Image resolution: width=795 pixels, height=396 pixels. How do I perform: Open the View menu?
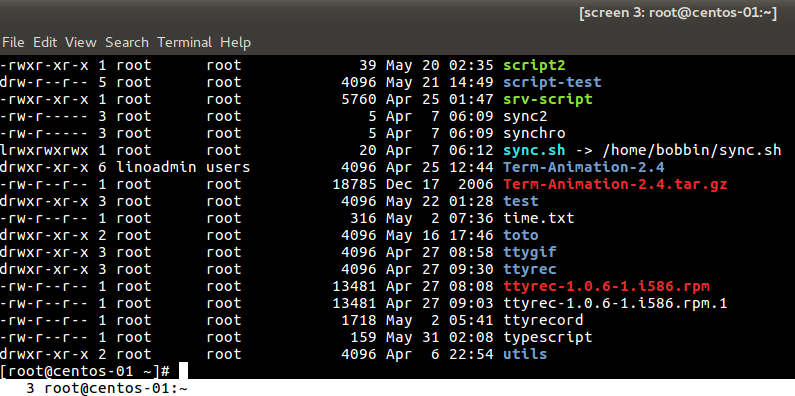coord(81,42)
